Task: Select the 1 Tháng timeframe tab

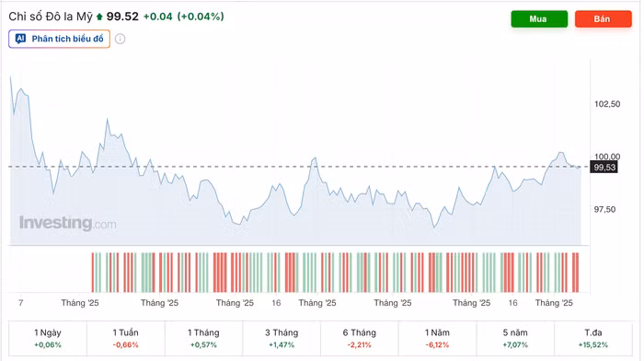Action: point(203,338)
